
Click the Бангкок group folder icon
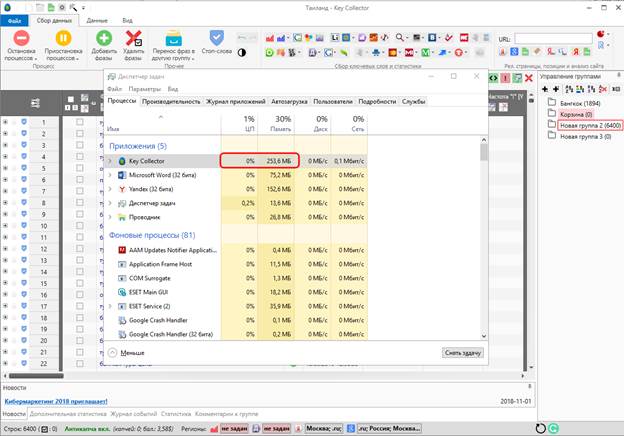point(552,102)
